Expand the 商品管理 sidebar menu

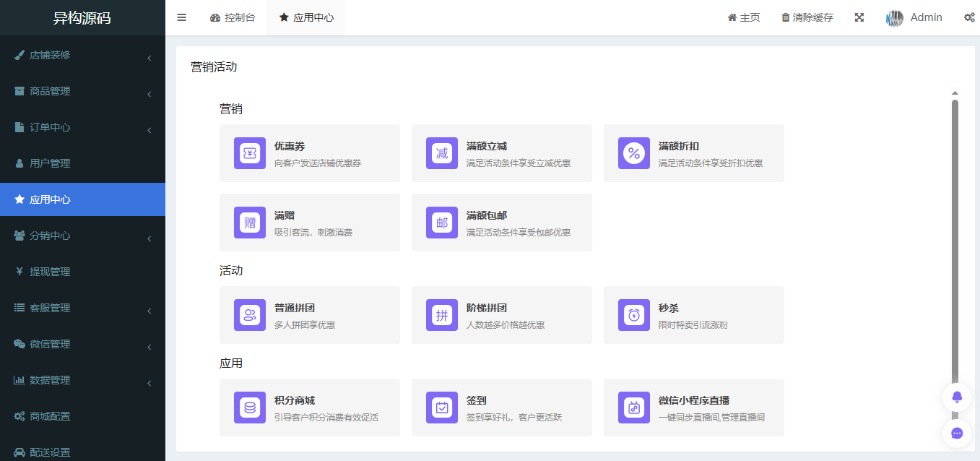pyautogui.click(x=82, y=91)
